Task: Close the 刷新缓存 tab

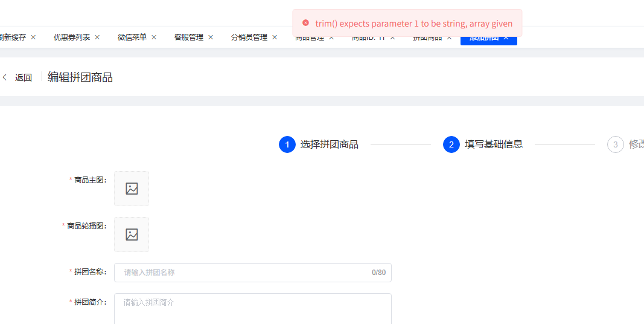Action: click(33, 37)
